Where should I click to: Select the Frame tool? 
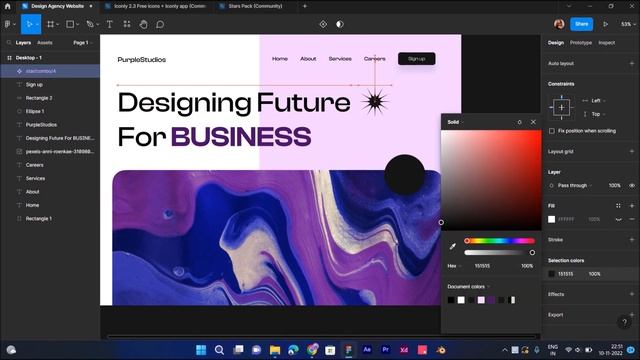point(51,24)
